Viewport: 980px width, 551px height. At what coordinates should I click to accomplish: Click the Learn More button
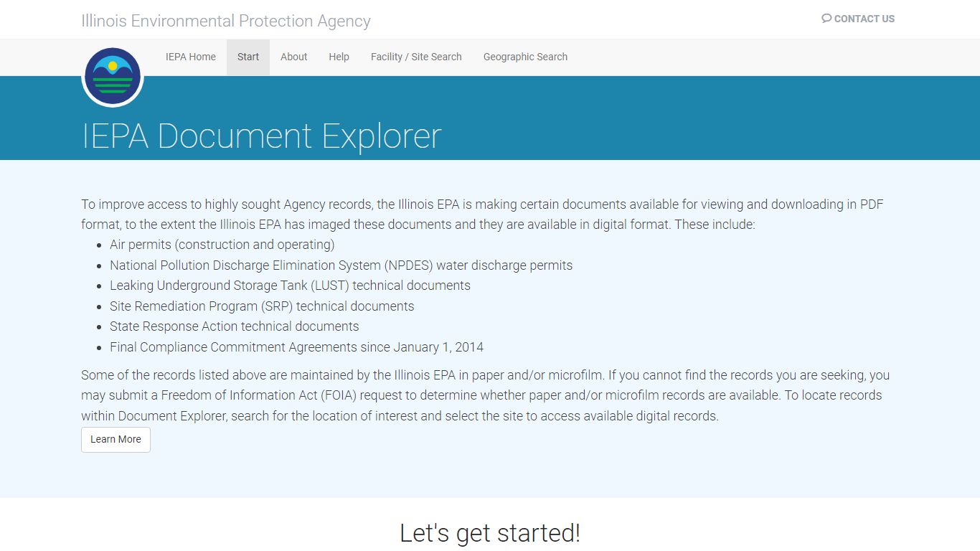[x=116, y=440]
